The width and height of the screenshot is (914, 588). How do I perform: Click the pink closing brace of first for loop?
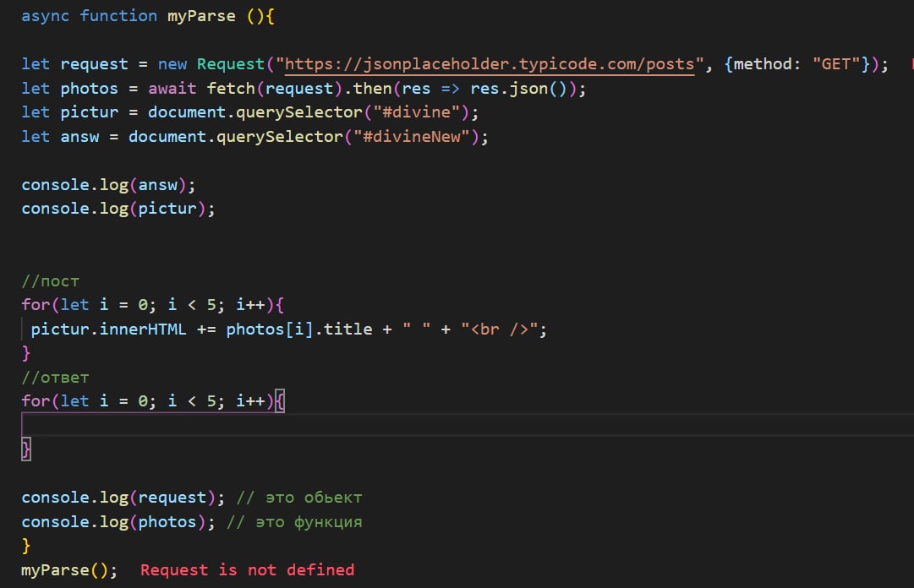(25, 353)
